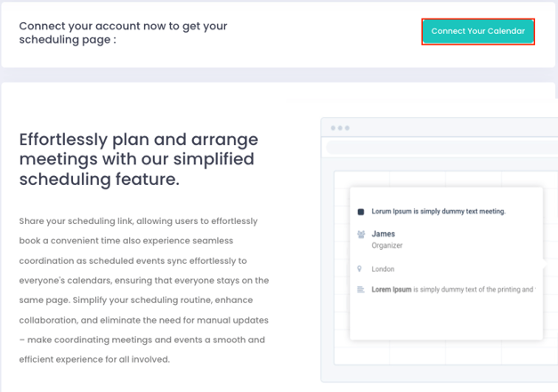Click the Organizer label under James
This screenshot has width=558, height=392.
click(387, 245)
